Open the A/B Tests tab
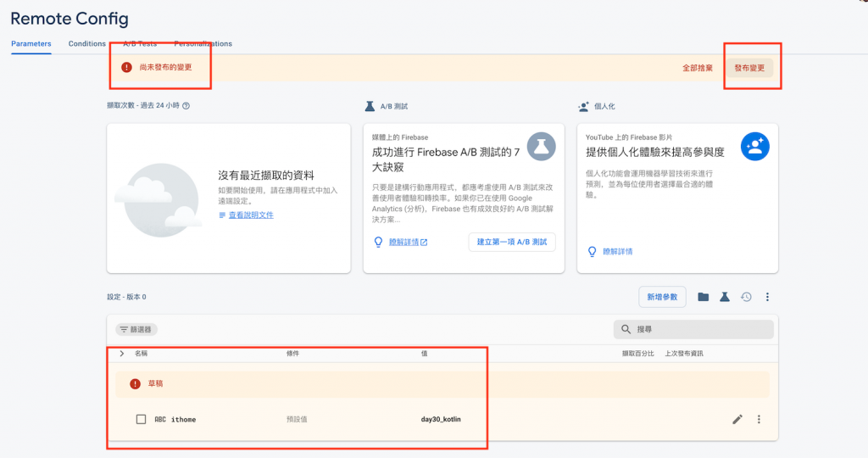 [140, 44]
